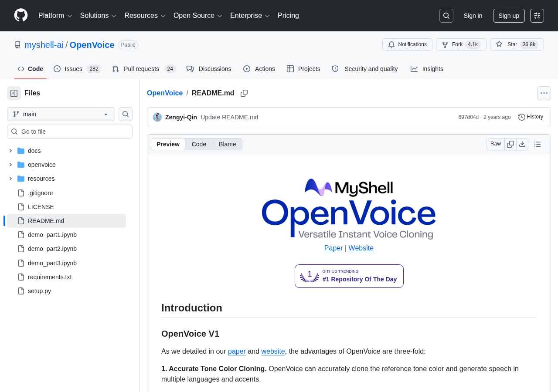Click the Notifications bell button

point(407,44)
